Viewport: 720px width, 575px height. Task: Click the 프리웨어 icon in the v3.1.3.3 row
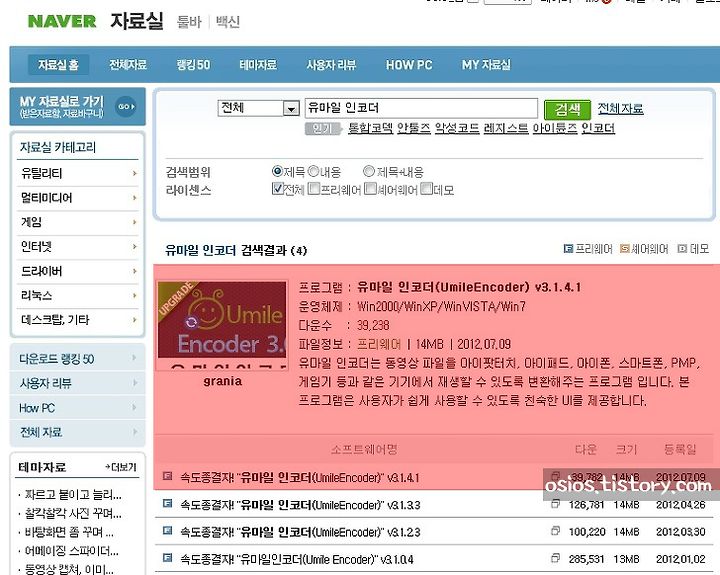point(168,503)
